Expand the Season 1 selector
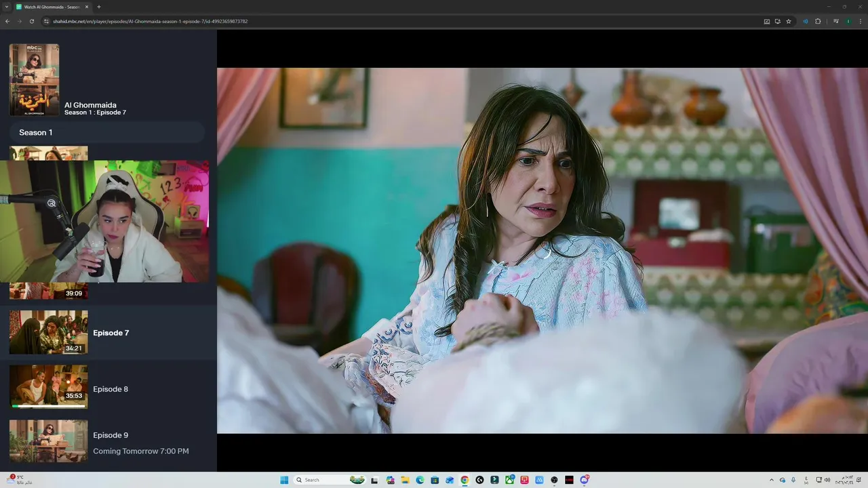The height and width of the screenshot is (488, 868). pos(106,132)
